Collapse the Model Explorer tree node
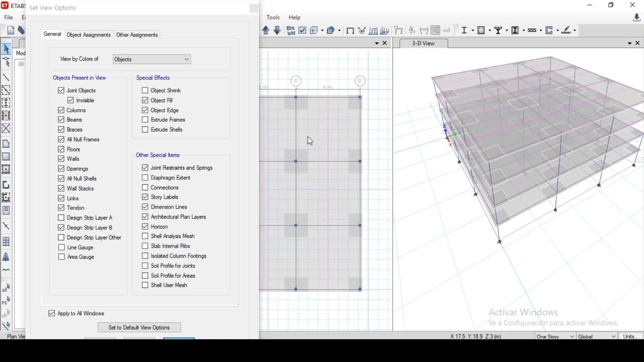Viewport: 644px width, 362px height. click(21, 64)
